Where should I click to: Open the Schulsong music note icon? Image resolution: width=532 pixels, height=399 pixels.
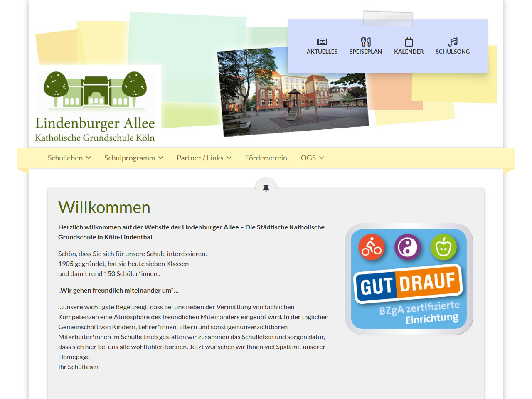pos(453,42)
